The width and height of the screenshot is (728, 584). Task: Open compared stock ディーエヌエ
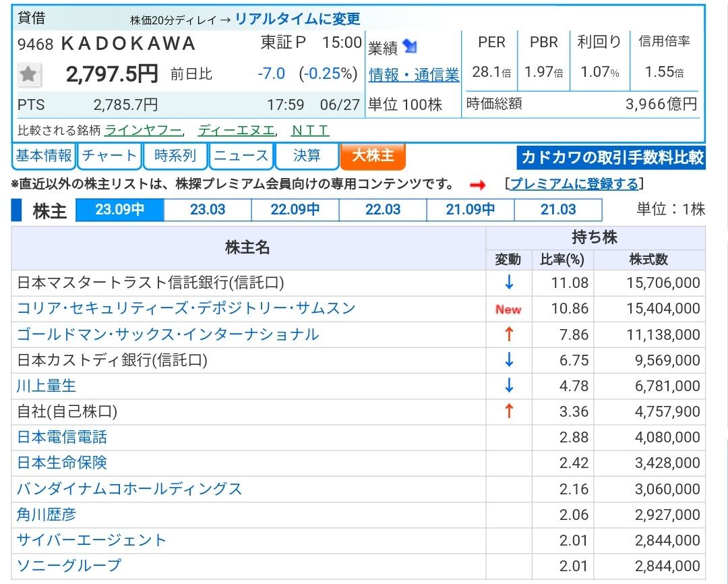(x=237, y=131)
